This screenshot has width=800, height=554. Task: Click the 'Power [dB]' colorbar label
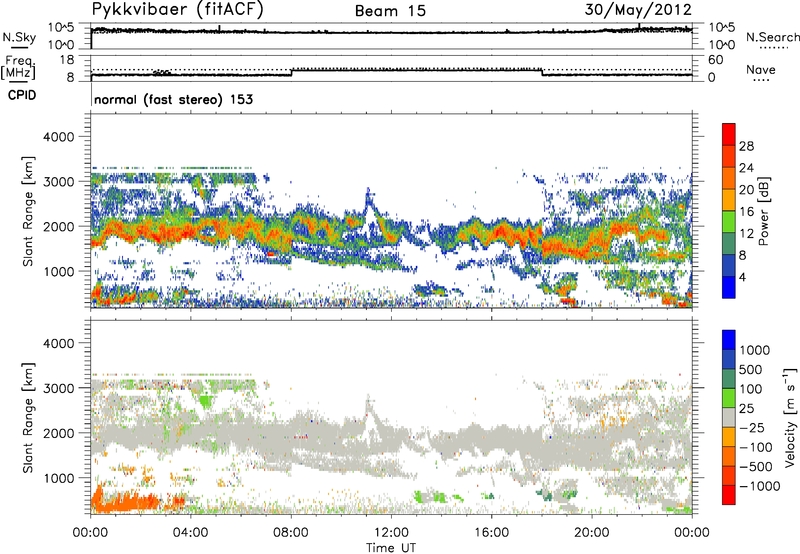pos(764,211)
